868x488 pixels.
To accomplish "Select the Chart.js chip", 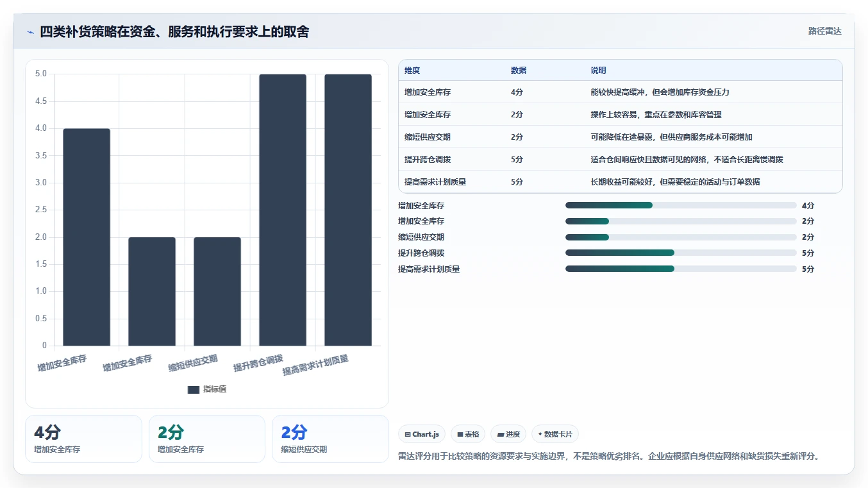I will [422, 434].
